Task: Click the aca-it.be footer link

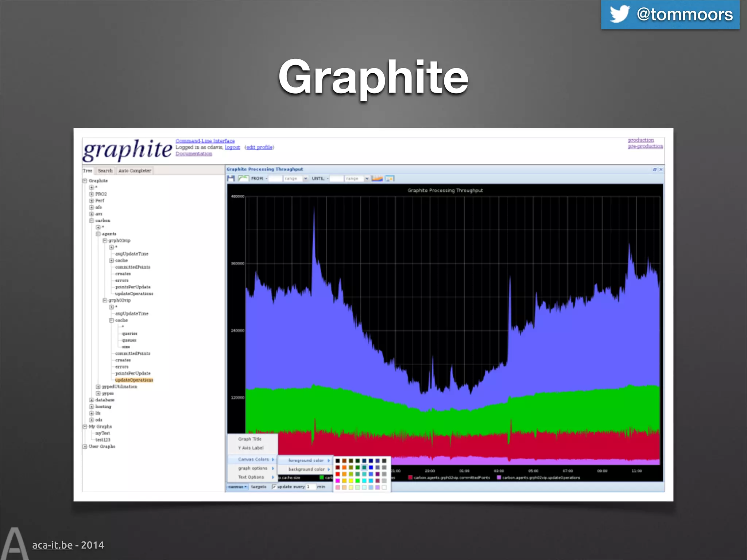Action: [x=53, y=545]
